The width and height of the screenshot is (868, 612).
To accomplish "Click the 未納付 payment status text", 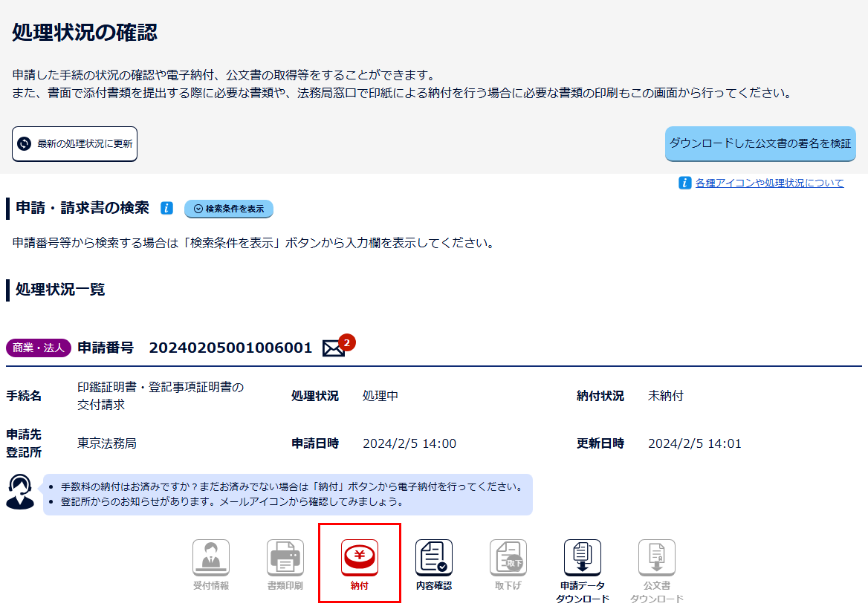I will click(x=665, y=396).
